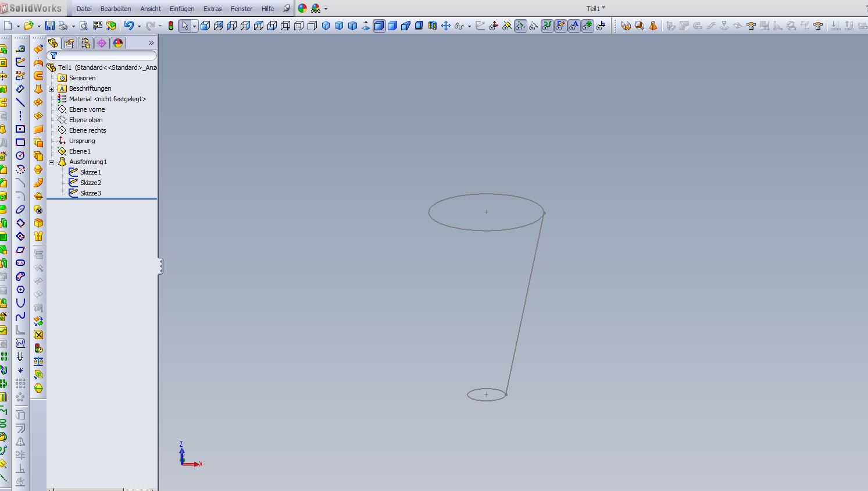This screenshot has height=491, width=868.
Task: Collapse the Ausformung1 feature node
Action: pos(52,162)
